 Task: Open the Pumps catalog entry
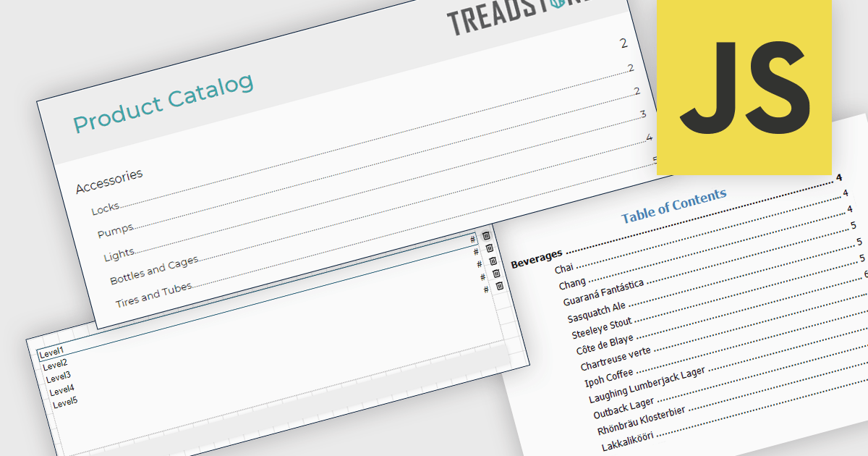[x=116, y=232]
